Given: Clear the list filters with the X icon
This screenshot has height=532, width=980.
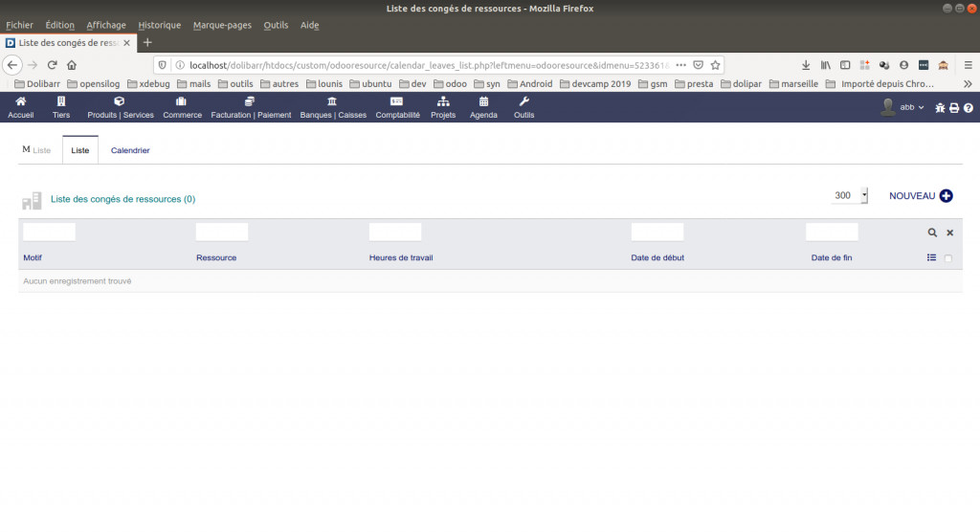Looking at the screenshot, I should (950, 233).
